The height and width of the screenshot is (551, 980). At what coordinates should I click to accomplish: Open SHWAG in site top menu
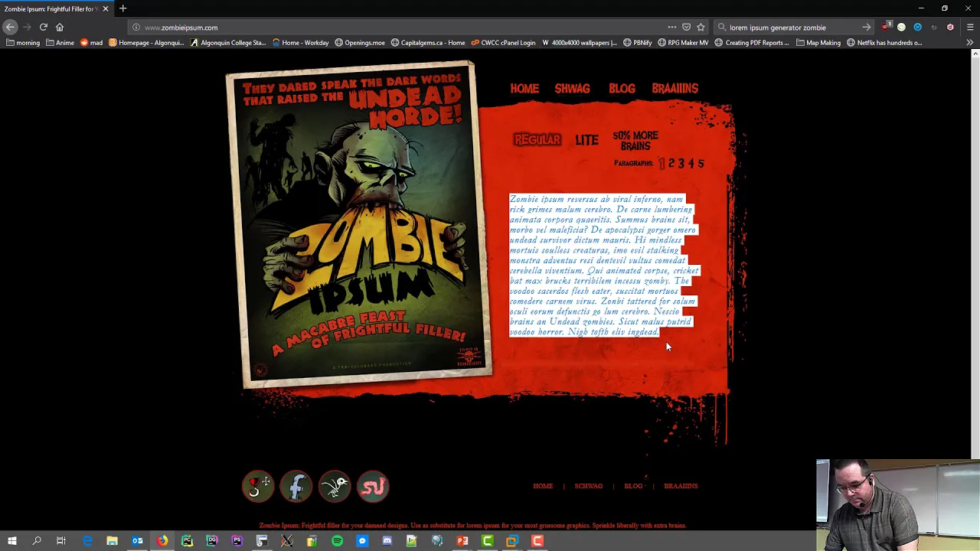click(x=572, y=89)
